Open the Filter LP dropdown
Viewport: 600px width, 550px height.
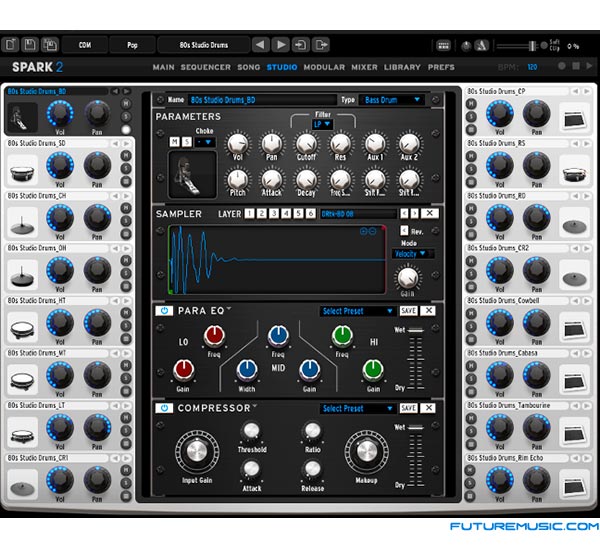(x=321, y=124)
